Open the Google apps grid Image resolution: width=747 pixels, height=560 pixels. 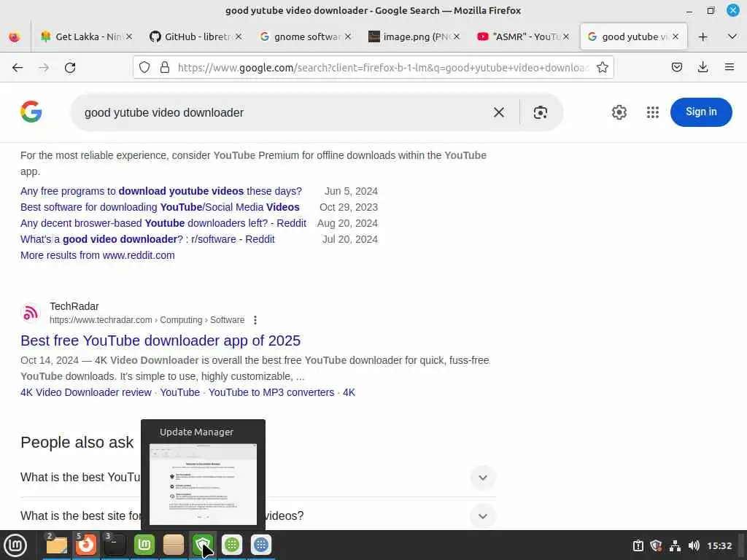click(653, 112)
